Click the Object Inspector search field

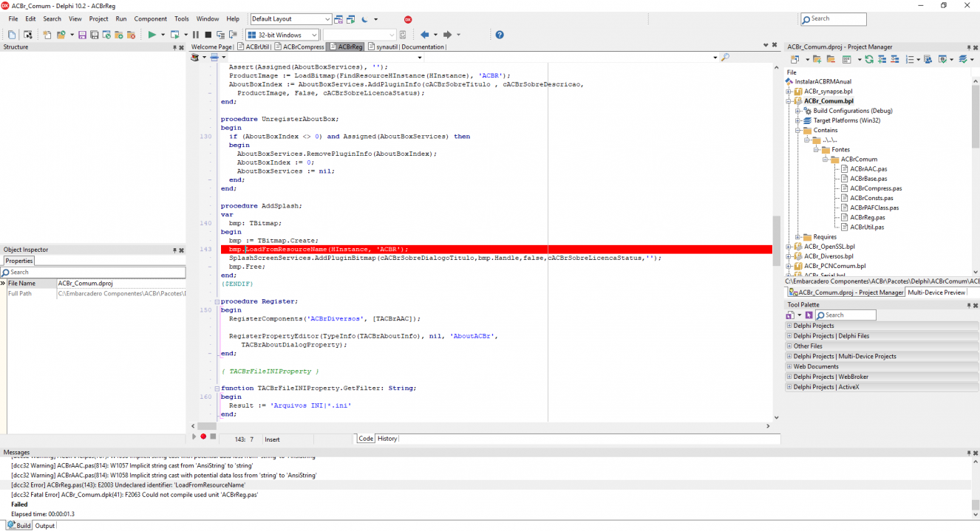(93, 272)
